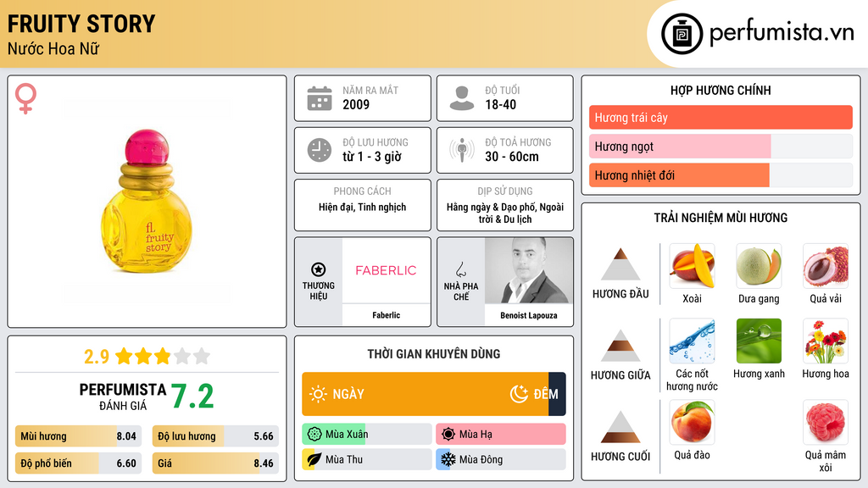Click the Độ lưu hương 5.66 rating bar
Image resolution: width=868 pixels, height=488 pixels.
(x=215, y=436)
